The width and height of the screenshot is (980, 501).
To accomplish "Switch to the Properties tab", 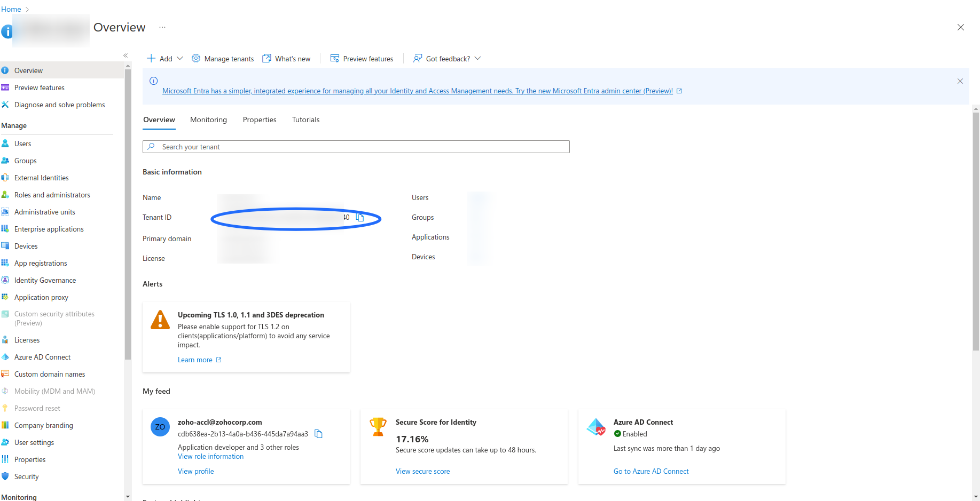I will (260, 120).
